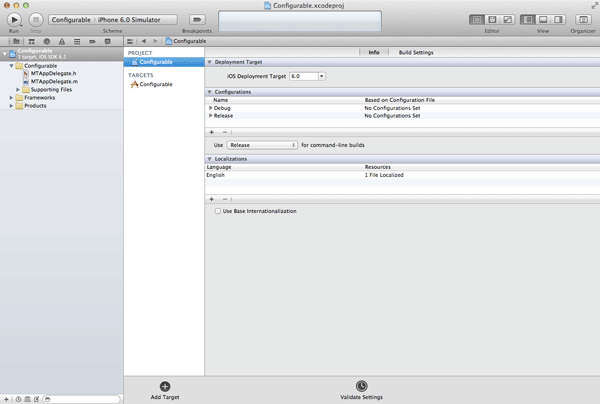Expand the Frameworks group
Screen dimensions: 600x404
coord(11,98)
